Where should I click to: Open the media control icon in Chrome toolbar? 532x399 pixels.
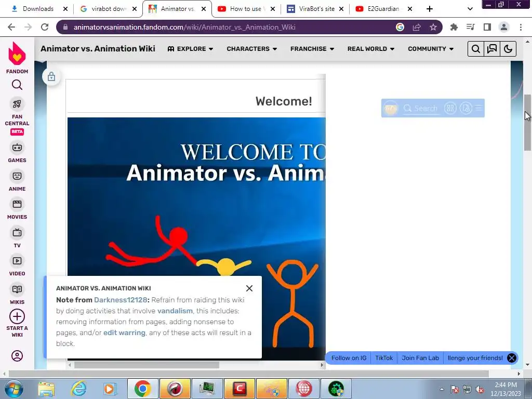tap(470, 27)
